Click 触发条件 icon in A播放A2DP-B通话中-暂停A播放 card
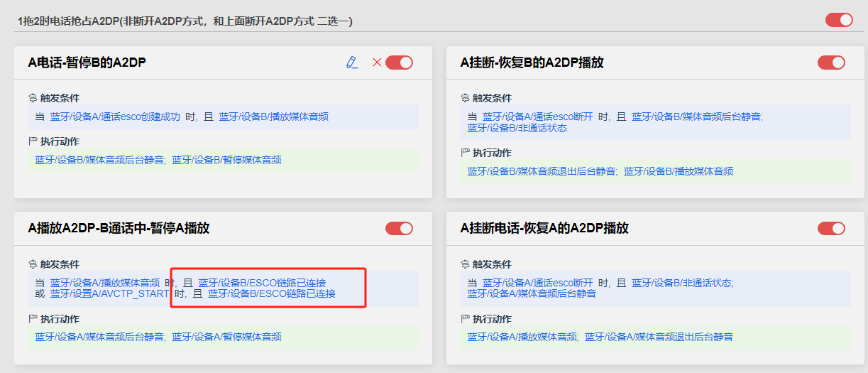The width and height of the screenshot is (868, 373). coord(32,264)
